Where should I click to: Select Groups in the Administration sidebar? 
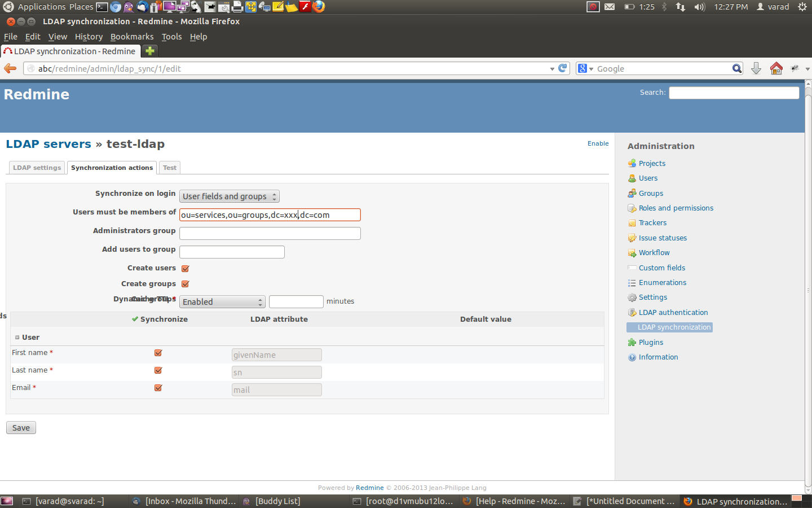[x=650, y=193]
